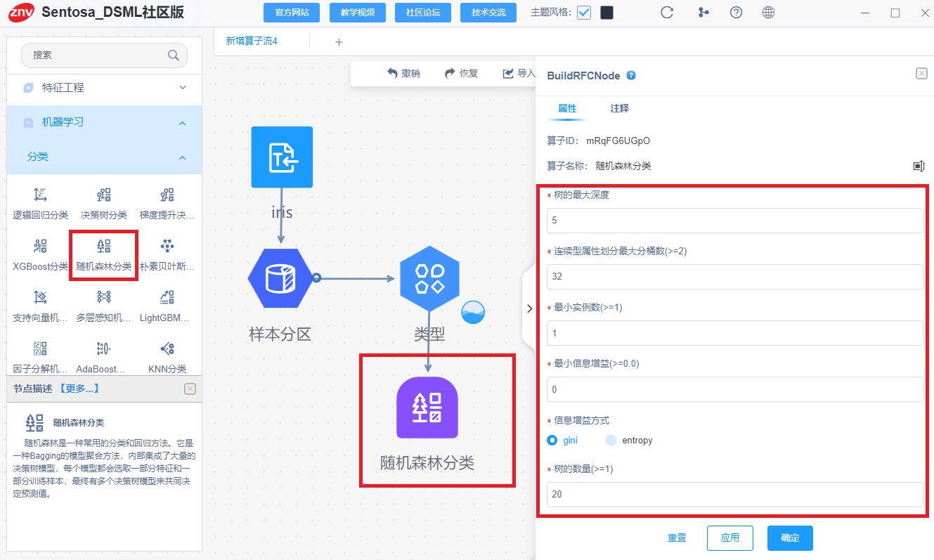Click the search magnifier icon

(x=173, y=55)
